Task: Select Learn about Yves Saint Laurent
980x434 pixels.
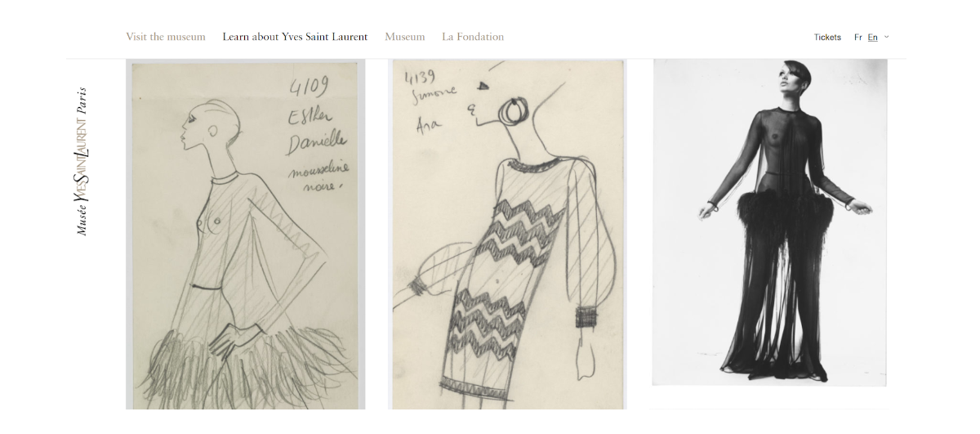Action: pos(295,37)
